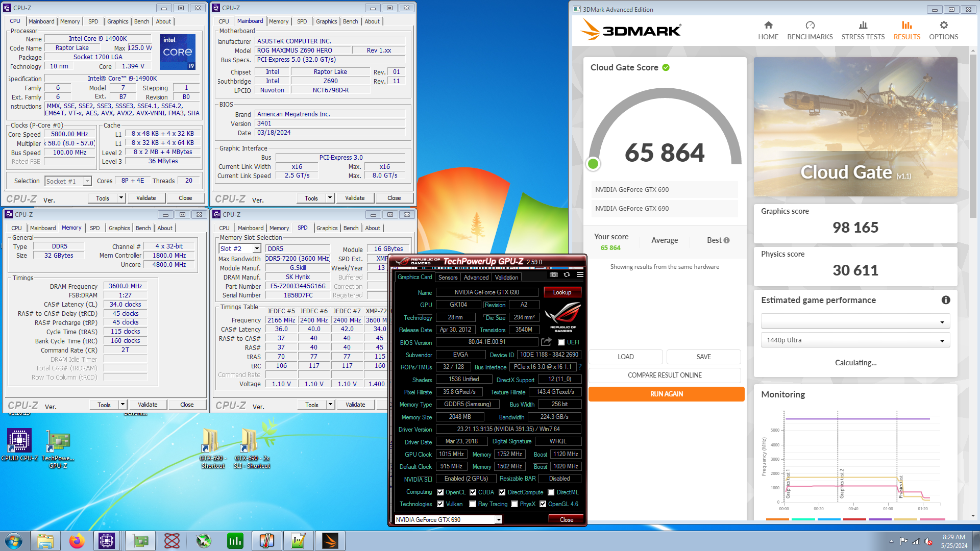This screenshot has height=551, width=980.
Task: Open the GTX 690 Shortcut folder
Action: [213, 449]
